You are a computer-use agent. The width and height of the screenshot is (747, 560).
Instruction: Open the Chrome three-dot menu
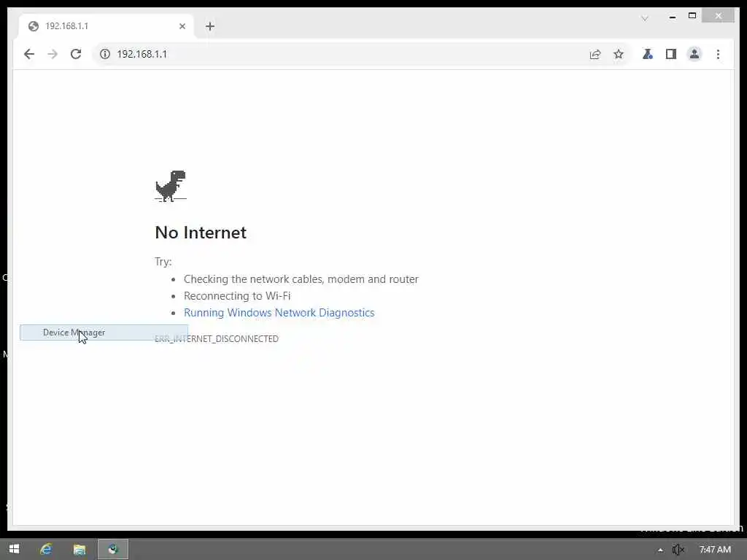[718, 54]
